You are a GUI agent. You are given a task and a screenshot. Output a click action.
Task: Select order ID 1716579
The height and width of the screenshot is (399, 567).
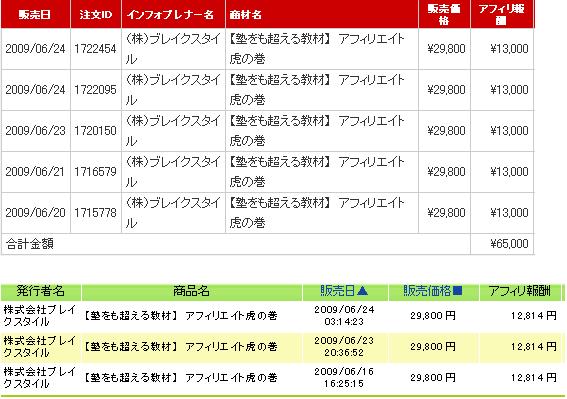tap(95, 171)
